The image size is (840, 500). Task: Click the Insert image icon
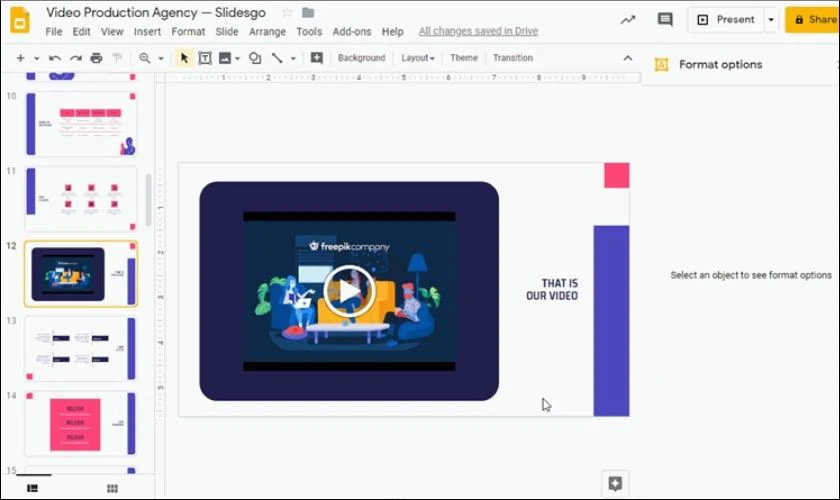[225, 58]
